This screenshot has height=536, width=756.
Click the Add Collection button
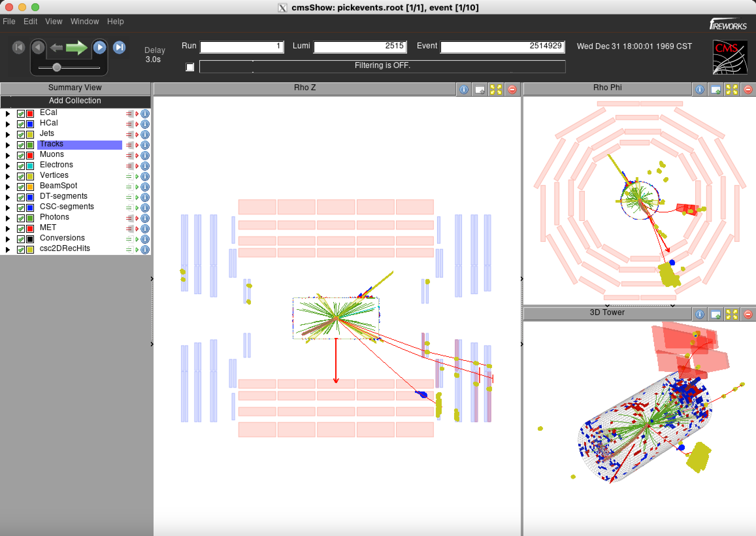tap(75, 101)
